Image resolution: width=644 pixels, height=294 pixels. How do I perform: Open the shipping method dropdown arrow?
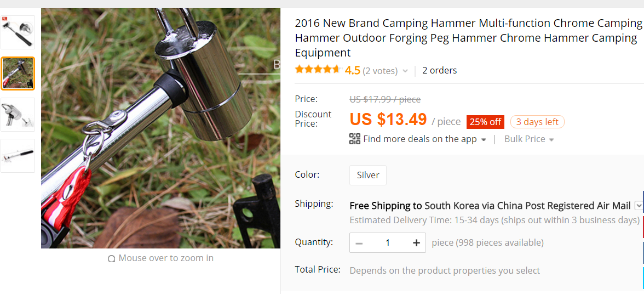tap(638, 206)
